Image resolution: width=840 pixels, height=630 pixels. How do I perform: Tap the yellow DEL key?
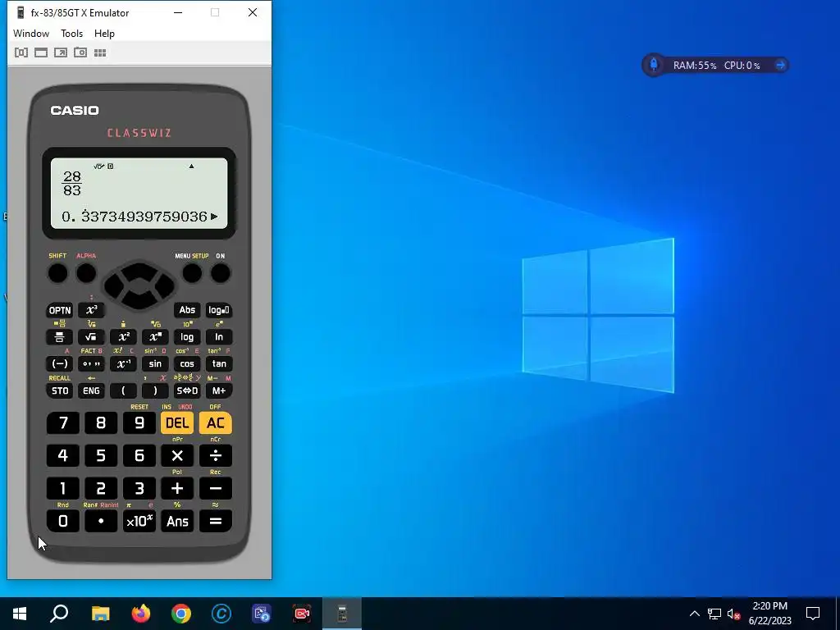click(177, 423)
